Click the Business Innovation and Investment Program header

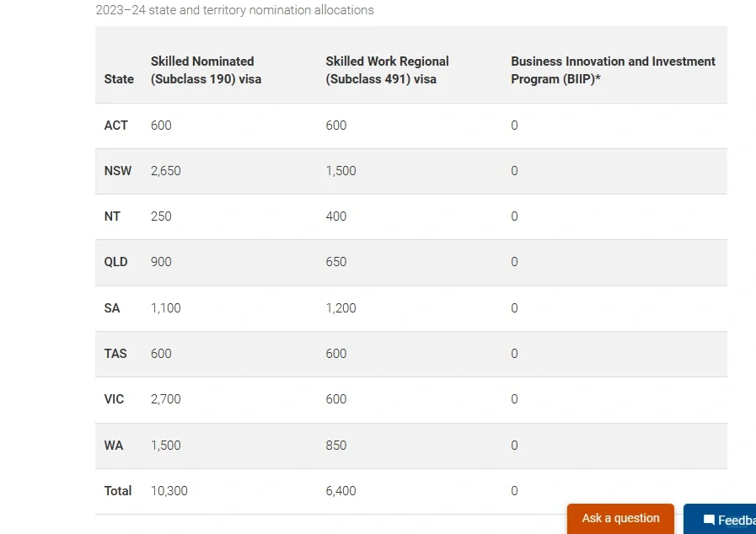click(613, 70)
